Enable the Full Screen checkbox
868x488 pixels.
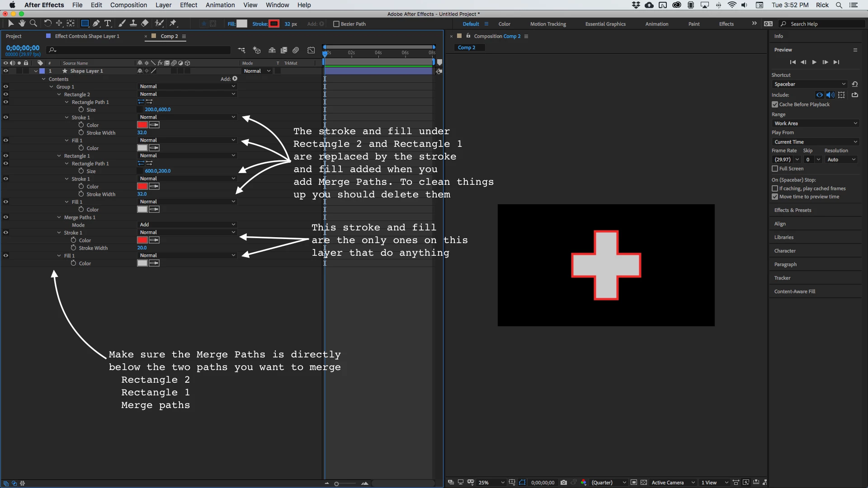[x=775, y=169]
